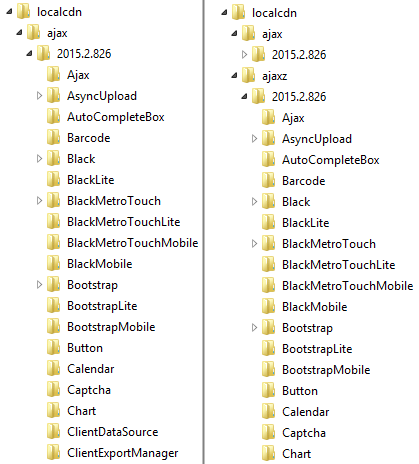Screen dimensions: 419x464
Task: Click the right AutoCompleteBox folder icon
Action: (269, 159)
